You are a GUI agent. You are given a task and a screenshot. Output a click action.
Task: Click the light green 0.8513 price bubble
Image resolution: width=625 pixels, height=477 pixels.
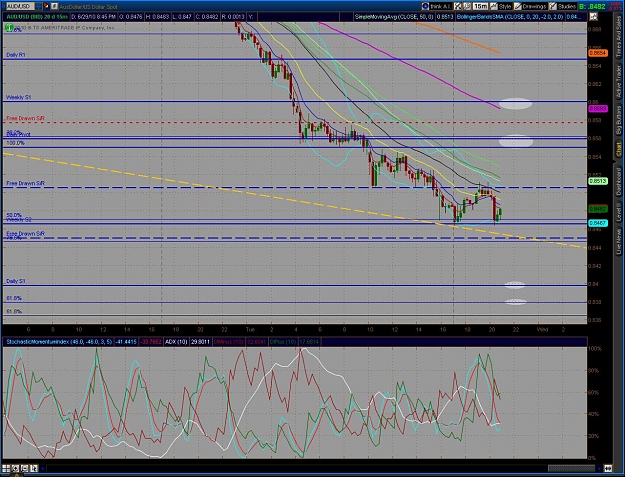(x=598, y=181)
